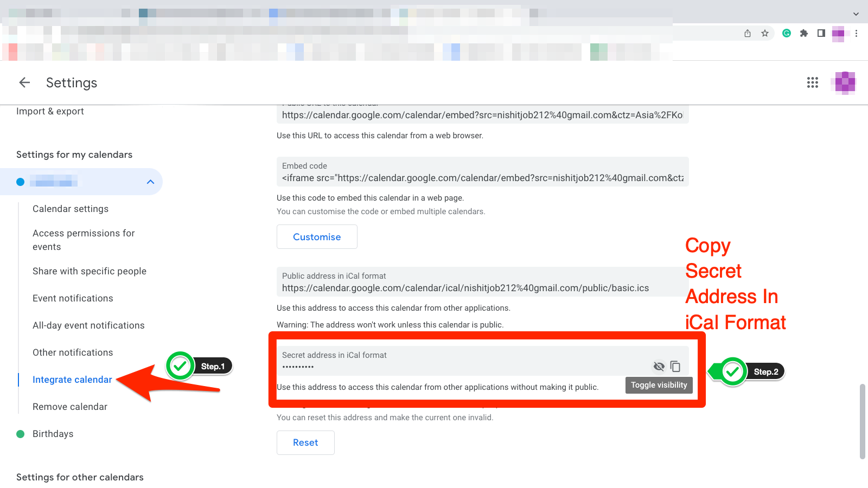Toggle visibility of the secret address
This screenshot has height=488, width=868.
click(659, 367)
